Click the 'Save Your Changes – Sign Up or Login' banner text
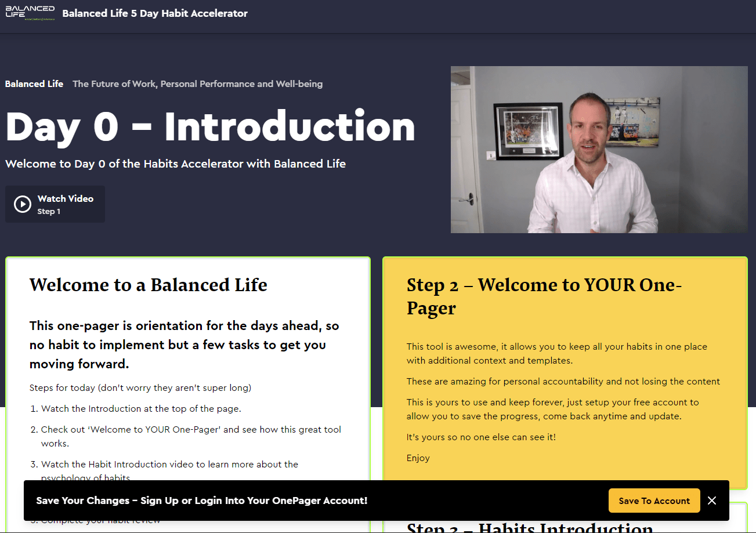The width and height of the screenshot is (756, 533). pos(202,501)
